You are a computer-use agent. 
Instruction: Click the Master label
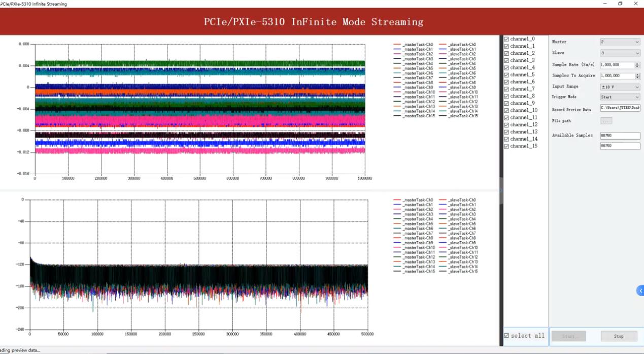(559, 42)
